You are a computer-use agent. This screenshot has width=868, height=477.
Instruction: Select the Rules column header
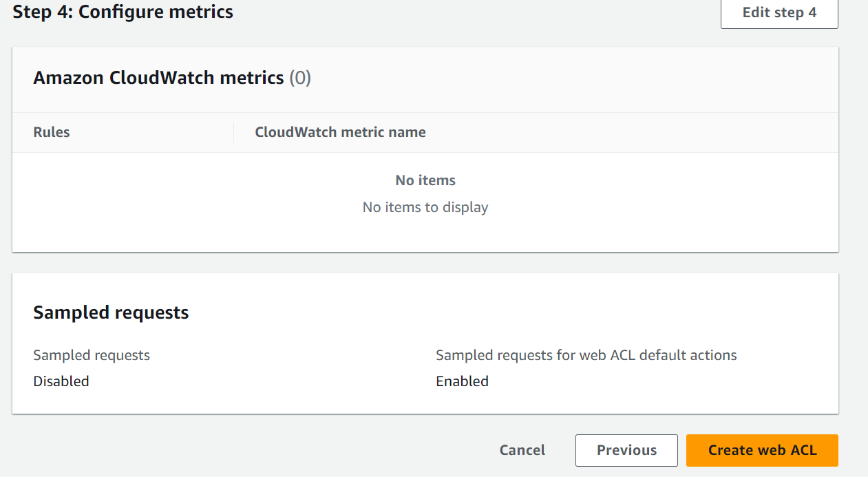point(52,132)
